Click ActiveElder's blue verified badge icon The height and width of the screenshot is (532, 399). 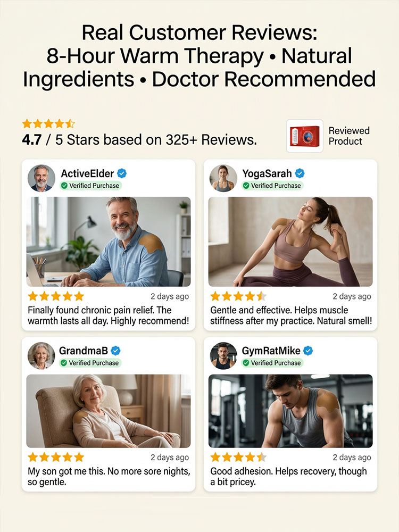click(122, 173)
